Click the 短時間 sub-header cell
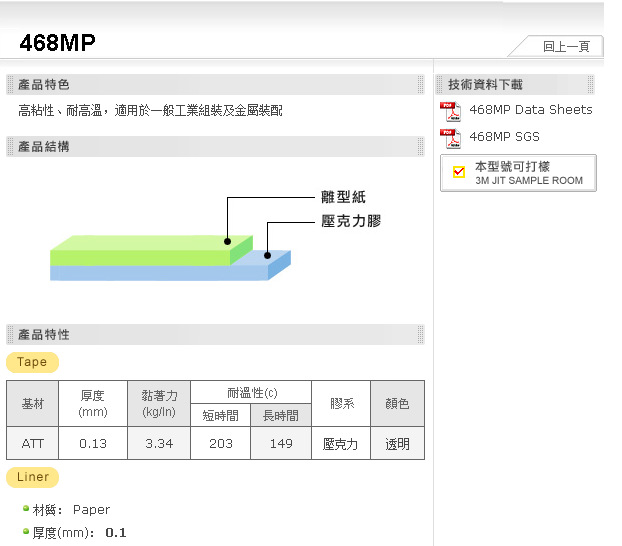This screenshot has height=546, width=622. (221, 415)
